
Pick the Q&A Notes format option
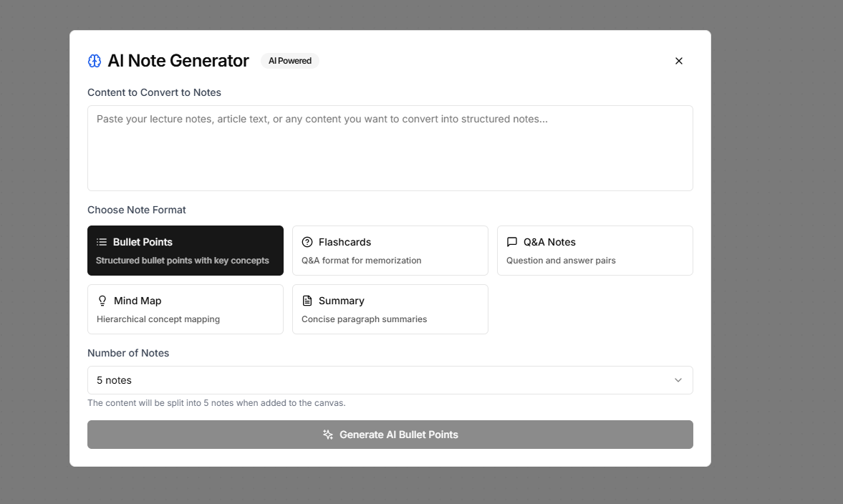(595, 251)
